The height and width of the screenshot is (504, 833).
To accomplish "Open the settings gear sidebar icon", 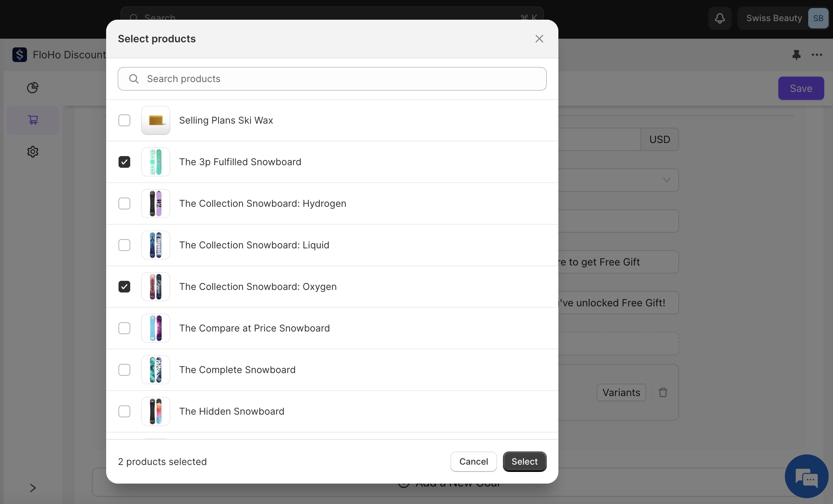I will pyautogui.click(x=33, y=152).
